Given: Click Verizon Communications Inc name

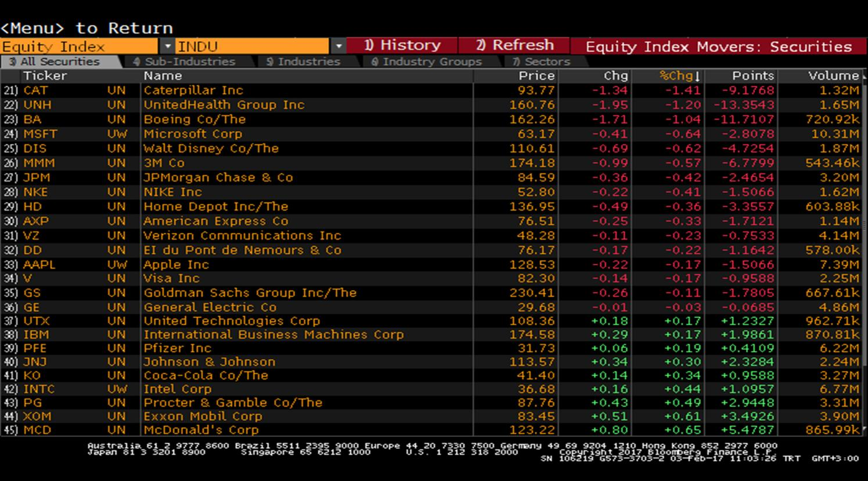Looking at the screenshot, I should tap(242, 236).
